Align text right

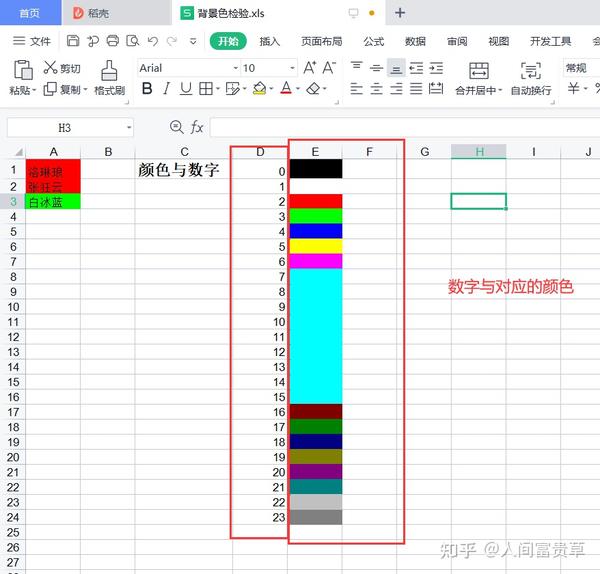coord(396,89)
